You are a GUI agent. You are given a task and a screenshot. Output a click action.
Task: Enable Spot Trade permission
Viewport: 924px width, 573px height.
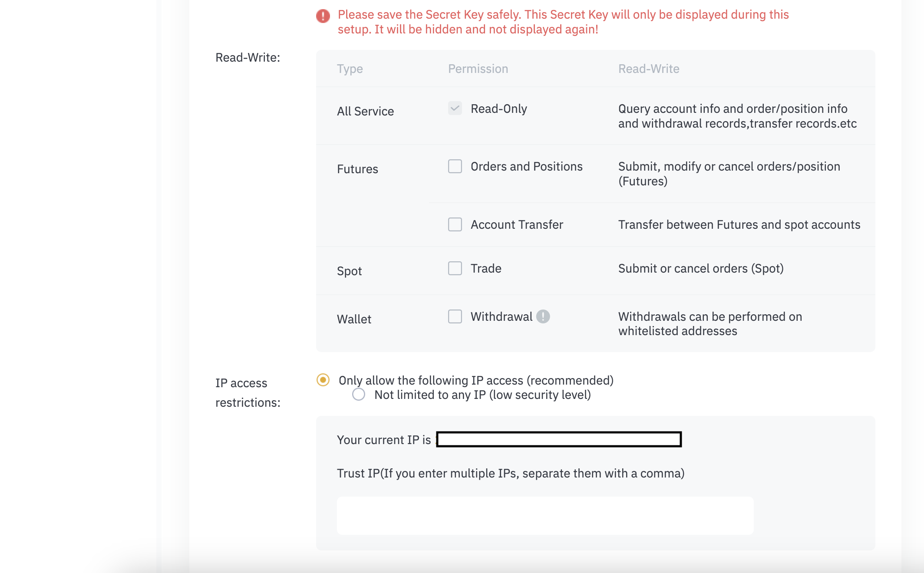[x=455, y=268]
